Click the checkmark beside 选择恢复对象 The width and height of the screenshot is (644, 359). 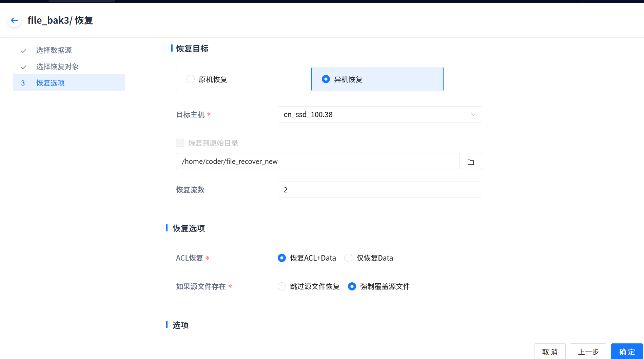coord(23,67)
